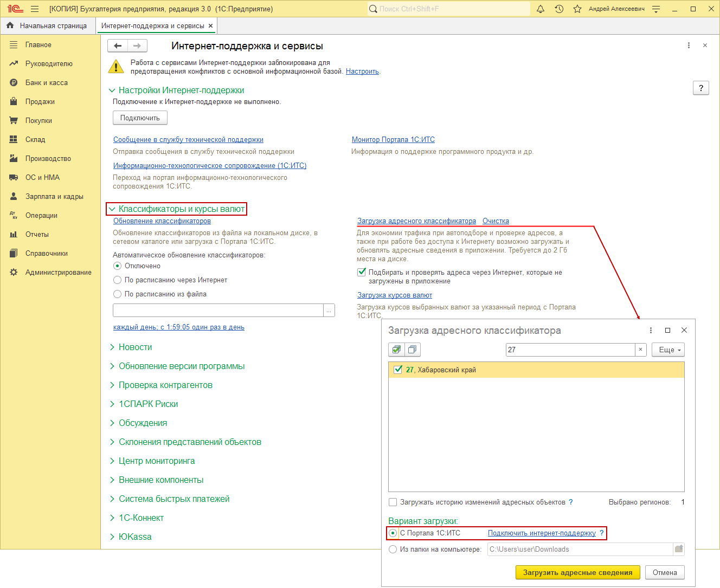Viewport: 720px width, 588px height.
Task: Open Сообщение в службу технической поддержки link
Action: [x=188, y=140]
